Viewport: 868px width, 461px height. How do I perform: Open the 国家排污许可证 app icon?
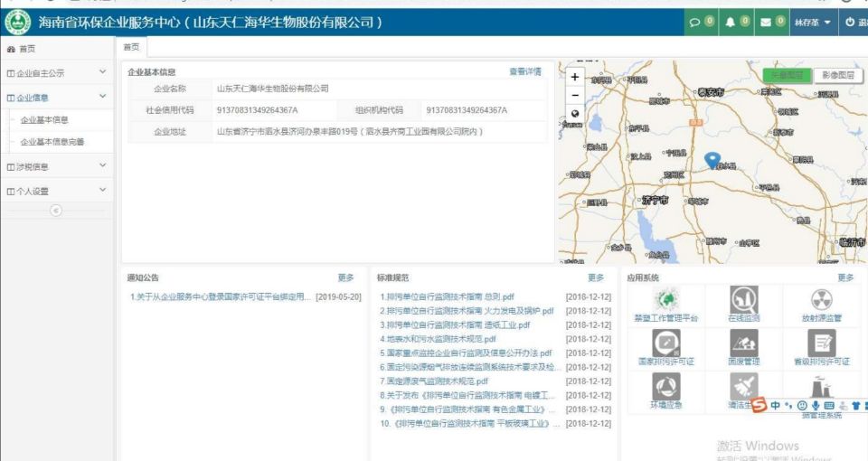pos(666,343)
